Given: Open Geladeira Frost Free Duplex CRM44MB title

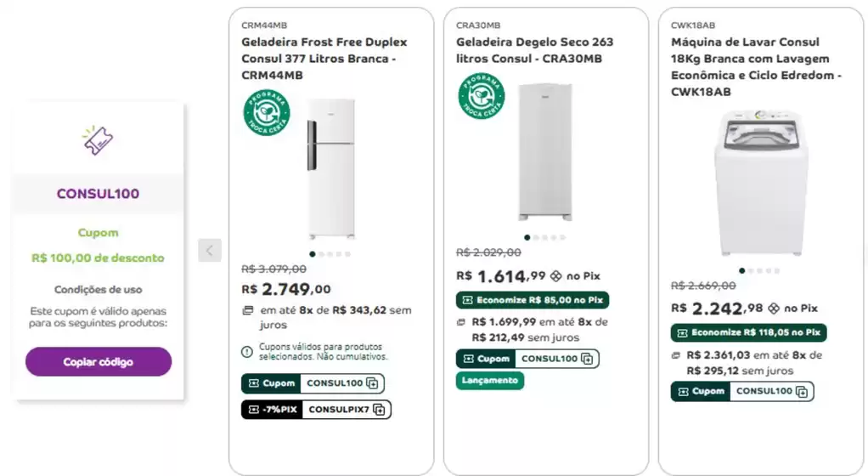Looking at the screenshot, I should 324,59.
